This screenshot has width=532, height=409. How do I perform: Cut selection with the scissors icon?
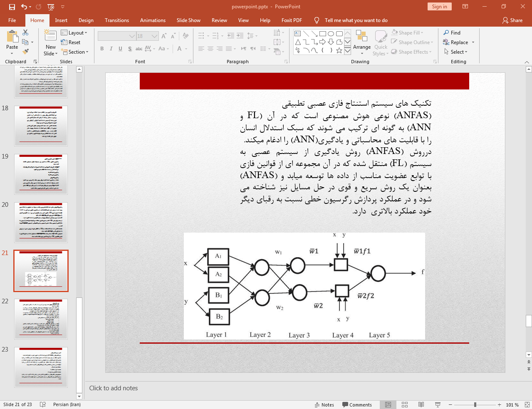[25, 32]
